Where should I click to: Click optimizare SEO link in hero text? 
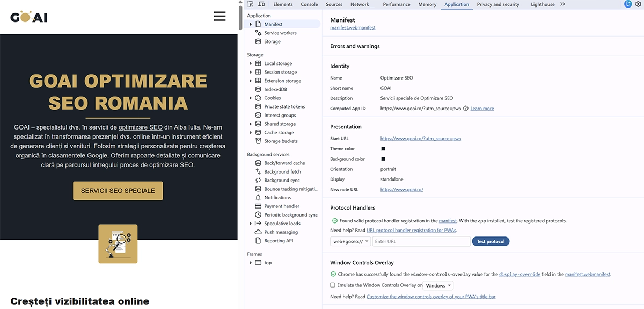[x=141, y=128]
